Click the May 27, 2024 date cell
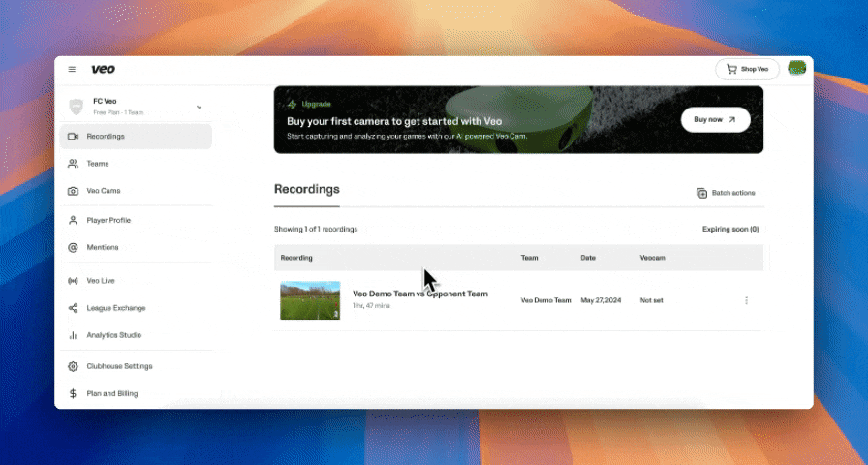Image resolution: width=868 pixels, height=465 pixels. [x=601, y=300]
